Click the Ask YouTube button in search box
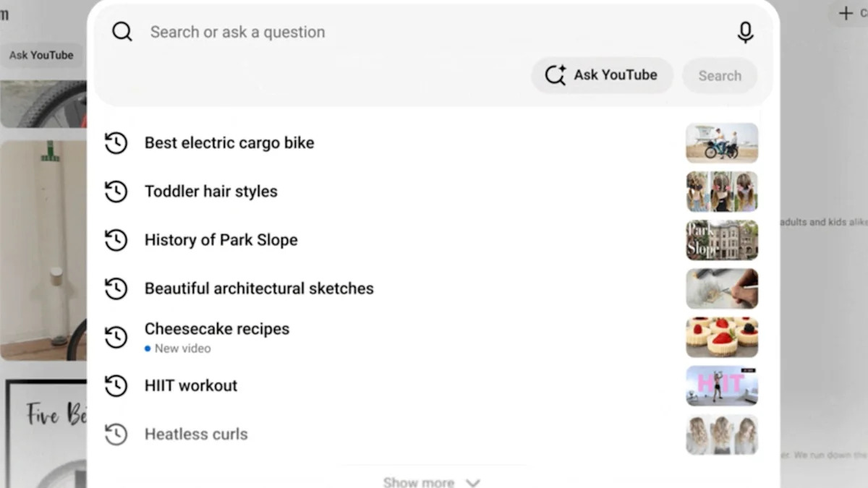The width and height of the screenshot is (868, 488). [x=602, y=75]
